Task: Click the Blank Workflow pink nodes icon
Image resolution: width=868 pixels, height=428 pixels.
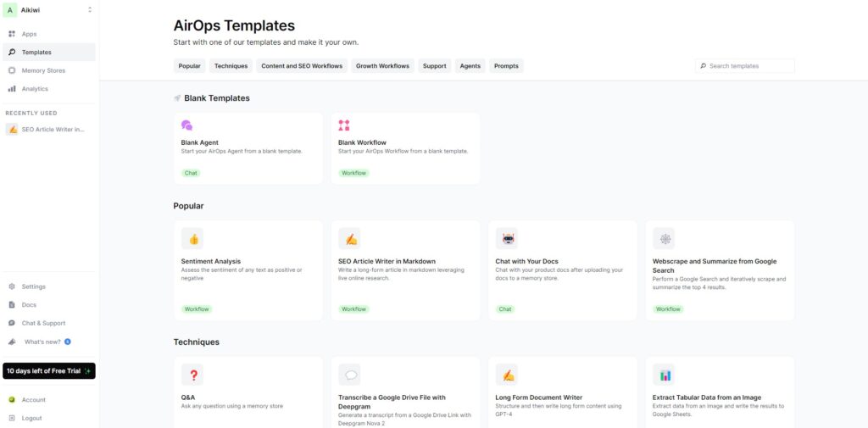Action: [x=344, y=125]
